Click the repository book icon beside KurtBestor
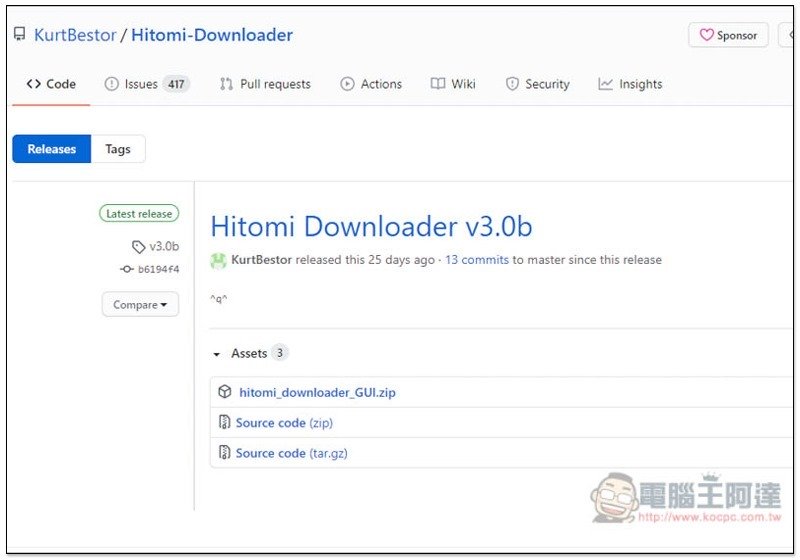The width and height of the screenshot is (800, 560). point(19,35)
